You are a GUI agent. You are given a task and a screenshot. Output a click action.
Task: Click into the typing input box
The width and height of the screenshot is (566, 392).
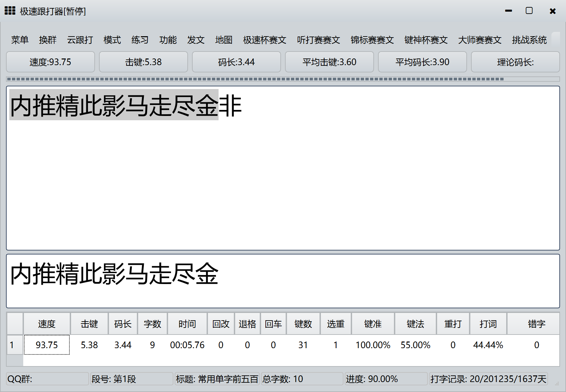click(x=283, y=281)
